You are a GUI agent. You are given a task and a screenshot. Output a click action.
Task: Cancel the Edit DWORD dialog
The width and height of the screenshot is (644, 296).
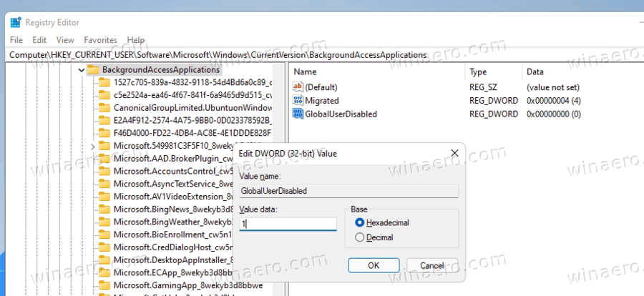click(x=432, y=265)
